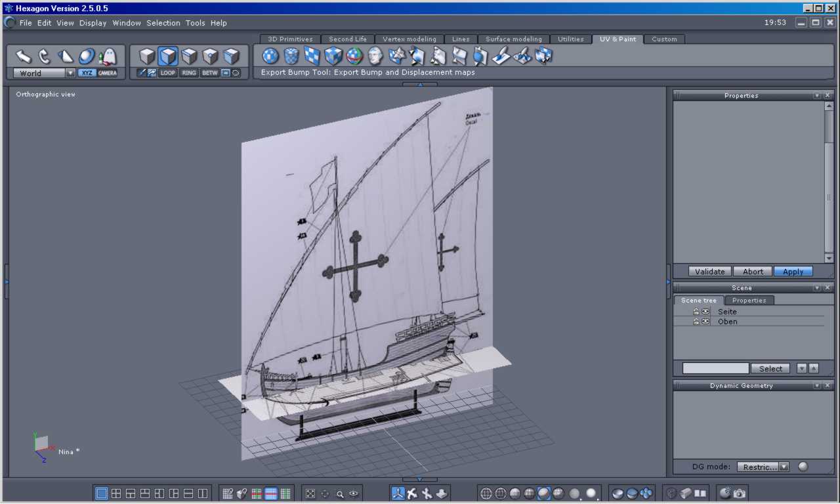Image resolution: width=840 pixels, height=504 pixels.
Task: Click the face-shaped UV & Paint tool
Action: (375, 56)
